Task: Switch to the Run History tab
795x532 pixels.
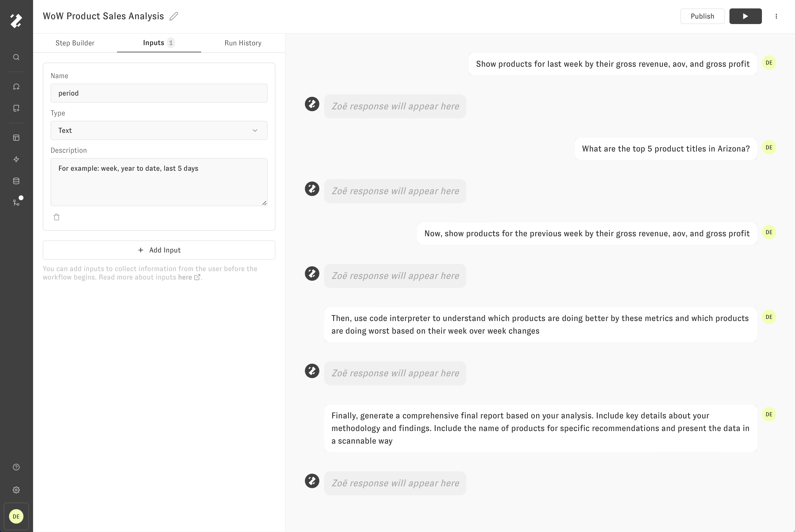Action: pyautogui.click(x=243, y=43)
